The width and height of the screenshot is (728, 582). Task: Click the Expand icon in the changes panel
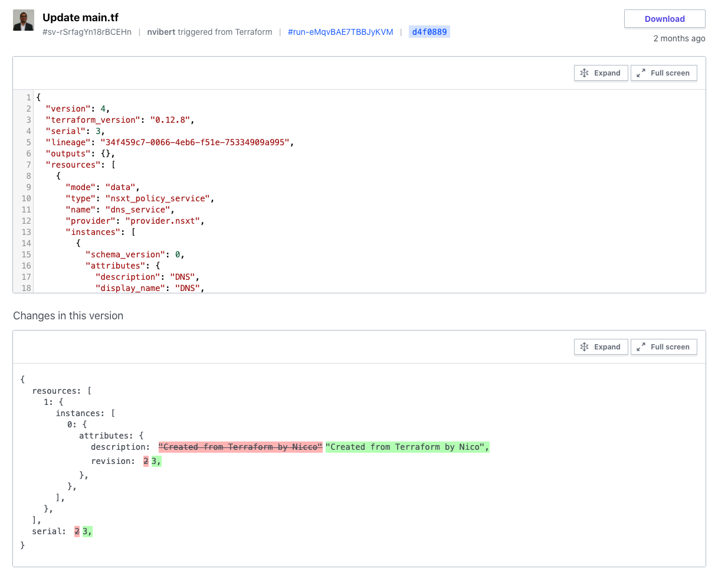[585, 347]
